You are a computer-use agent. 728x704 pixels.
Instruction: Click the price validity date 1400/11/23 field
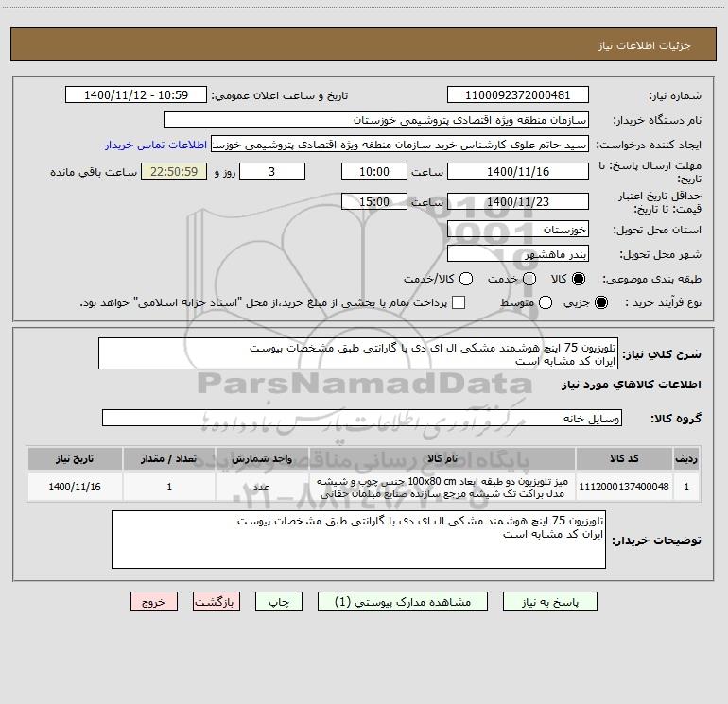coord(518,201)
